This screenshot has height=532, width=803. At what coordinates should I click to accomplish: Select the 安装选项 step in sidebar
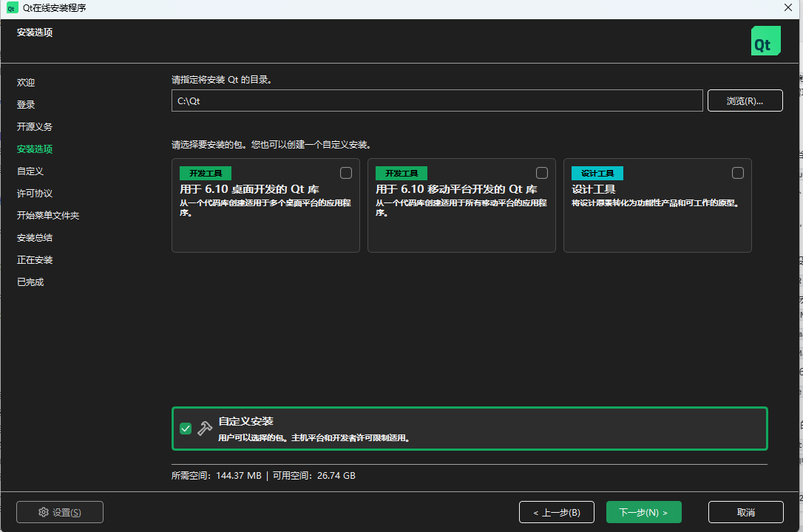coord(34,149)
